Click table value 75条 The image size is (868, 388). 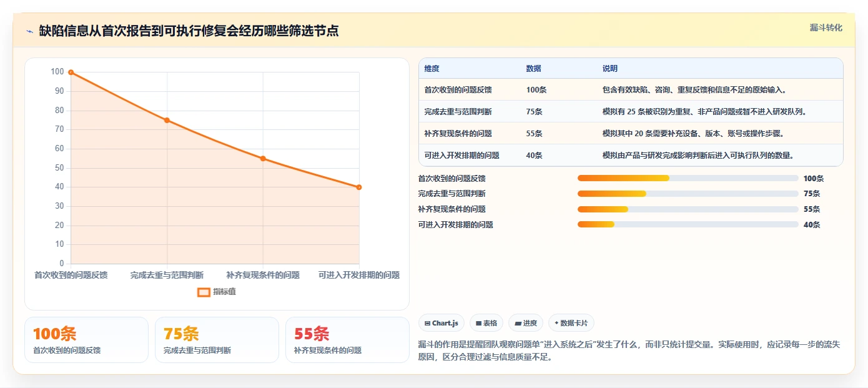[x=535, y=112]
